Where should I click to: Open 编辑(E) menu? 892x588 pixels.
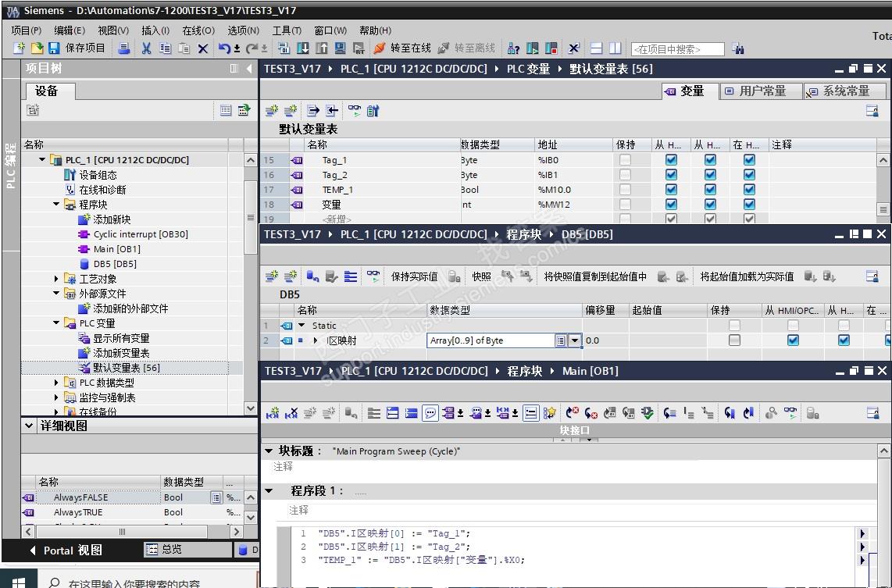pyautogui.click(x=70, y=30)
